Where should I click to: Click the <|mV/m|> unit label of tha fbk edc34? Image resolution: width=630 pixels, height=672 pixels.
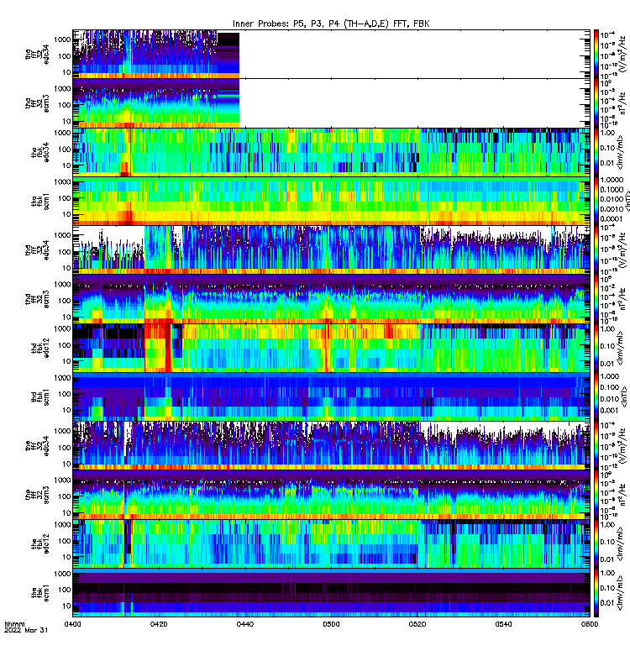tap(622, 152)
